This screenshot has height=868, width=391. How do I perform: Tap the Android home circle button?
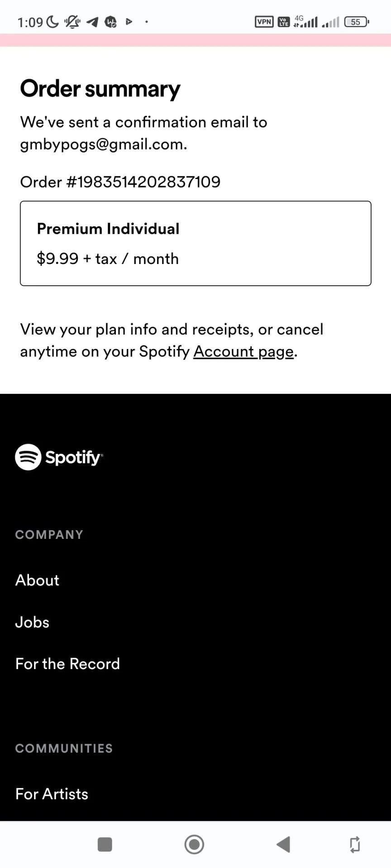coord(194,844)
